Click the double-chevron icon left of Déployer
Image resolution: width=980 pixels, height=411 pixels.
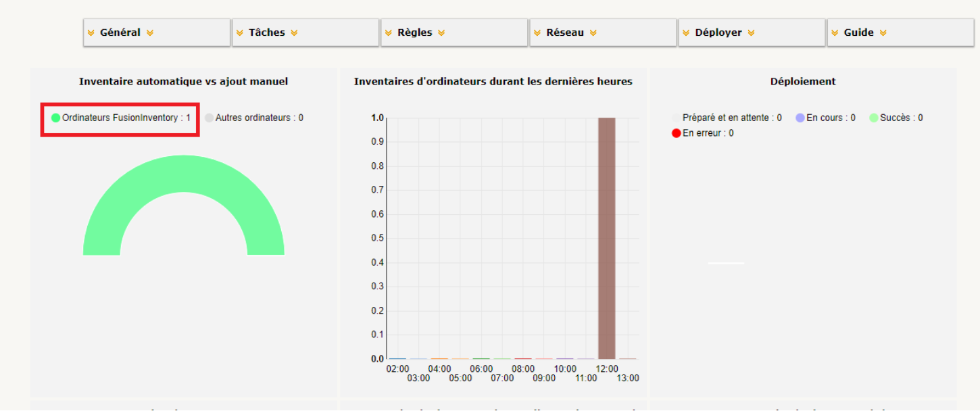point(685,32)
